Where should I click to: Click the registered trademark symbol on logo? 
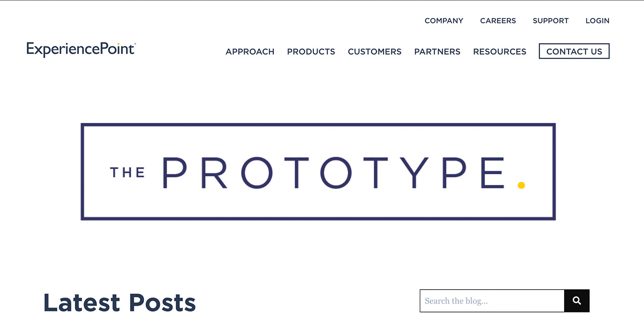click(x=135, y=44)
